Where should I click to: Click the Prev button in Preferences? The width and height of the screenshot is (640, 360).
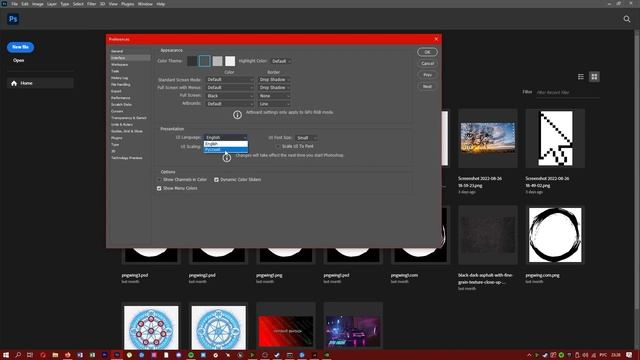pos(427,75)
